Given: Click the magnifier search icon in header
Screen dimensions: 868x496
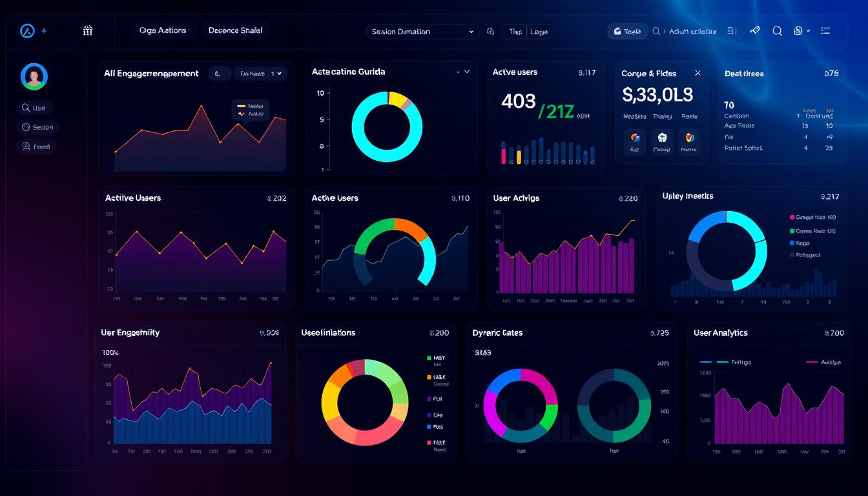Looking at the screenshot, I should (778, 30).
